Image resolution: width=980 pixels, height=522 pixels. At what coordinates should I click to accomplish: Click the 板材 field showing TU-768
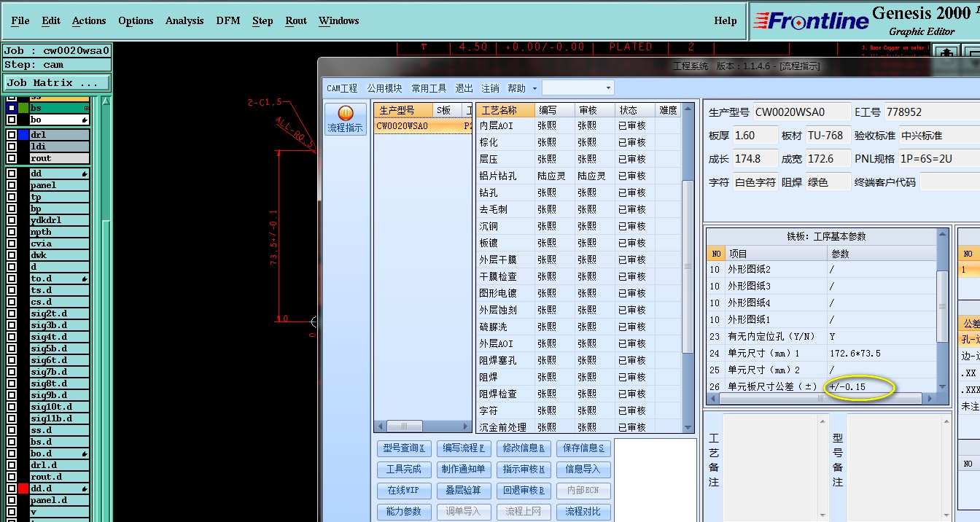click(828, 136)
